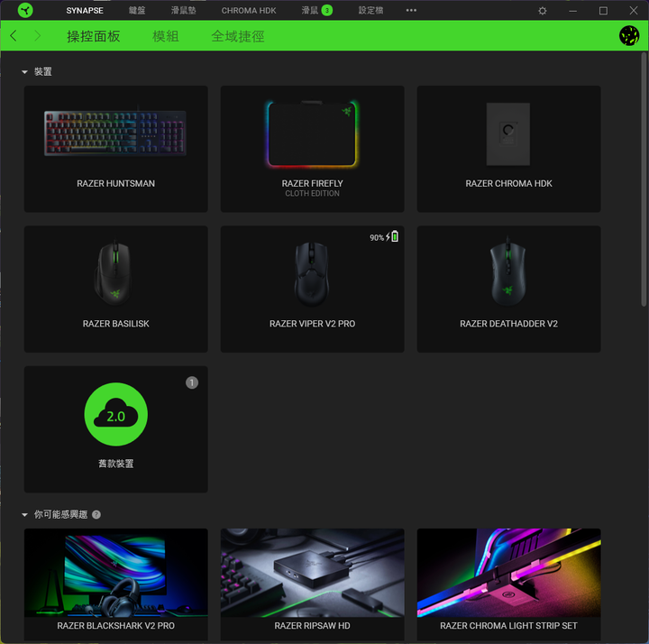Image resolution: width=649 pixels, height=644 pixels.
Task: Collapse the 裝置 section
Action: click(25, 72)
